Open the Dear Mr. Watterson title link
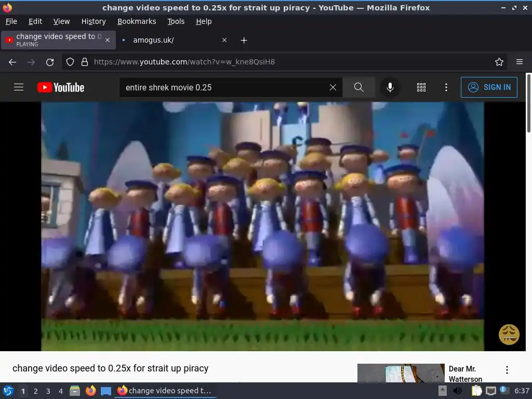This screenshot has height=399, width=532. pos(465,374)
